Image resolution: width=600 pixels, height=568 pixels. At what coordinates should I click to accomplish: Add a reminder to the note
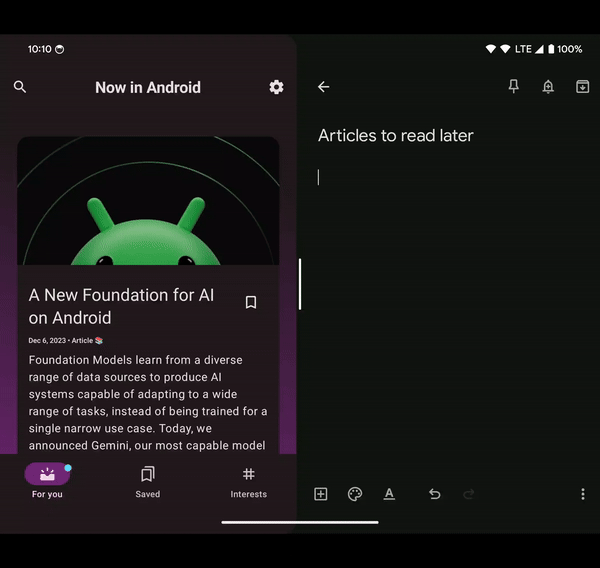[548, 87]
